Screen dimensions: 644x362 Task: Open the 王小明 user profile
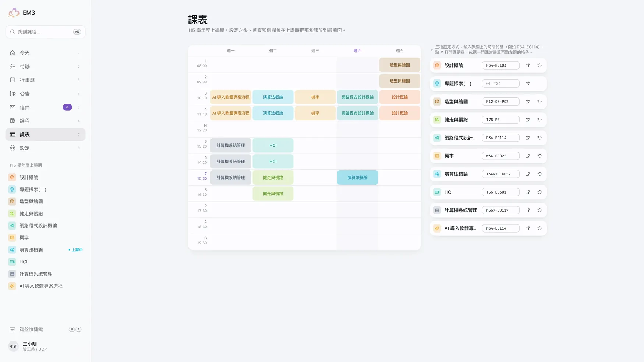pyautogui.click(x=45, y=346)
